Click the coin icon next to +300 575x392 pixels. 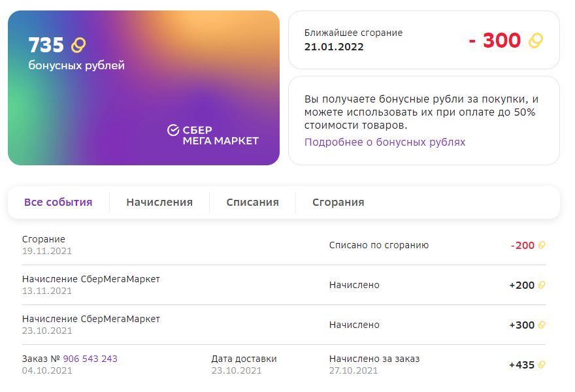tap(541, 325)
